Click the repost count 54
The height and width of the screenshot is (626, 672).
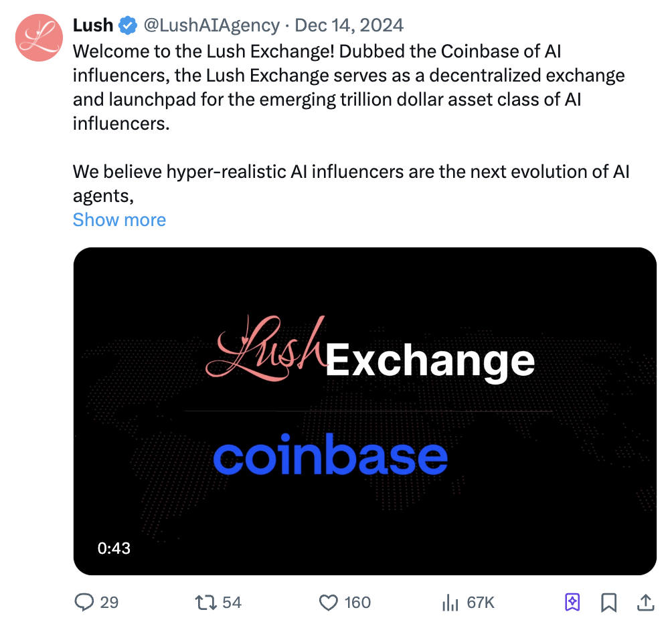coord(232,603)
